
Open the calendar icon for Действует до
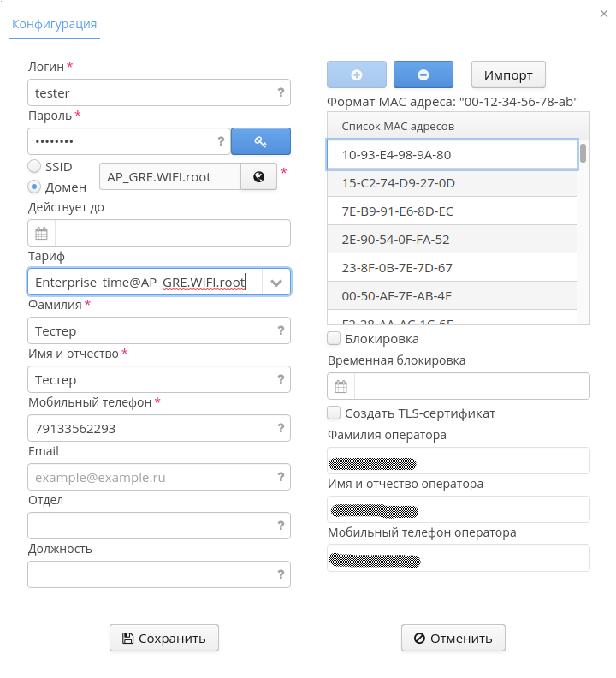coord(41,233)
